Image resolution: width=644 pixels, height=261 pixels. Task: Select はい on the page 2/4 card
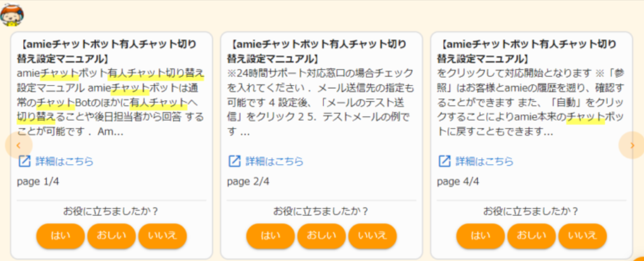[x=270, y=236]
